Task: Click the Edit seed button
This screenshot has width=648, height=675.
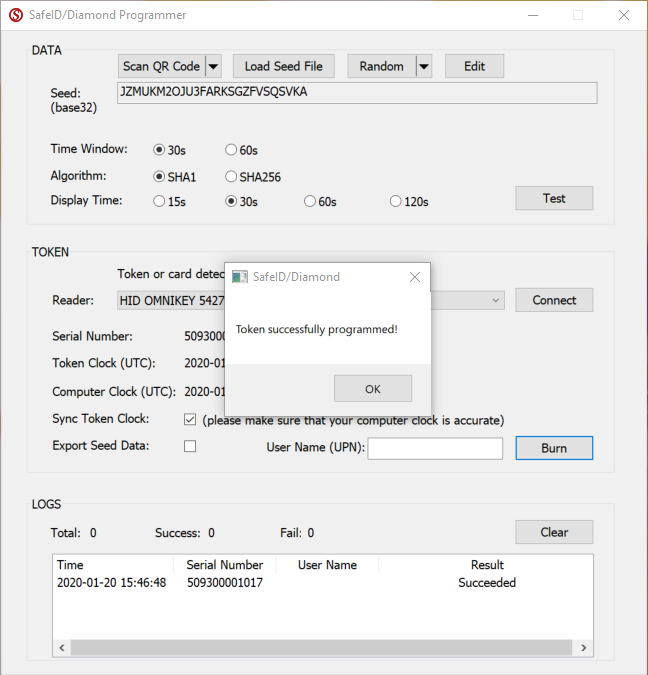Action: point(474,66)
